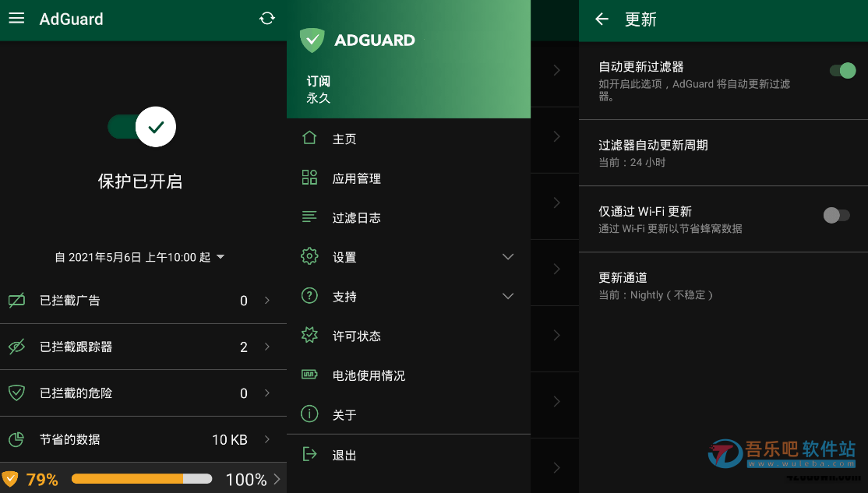Viewport: 868px width, 493px height.
Task: Disable 自动更新过滤器 switch
Action: point(842,71)
